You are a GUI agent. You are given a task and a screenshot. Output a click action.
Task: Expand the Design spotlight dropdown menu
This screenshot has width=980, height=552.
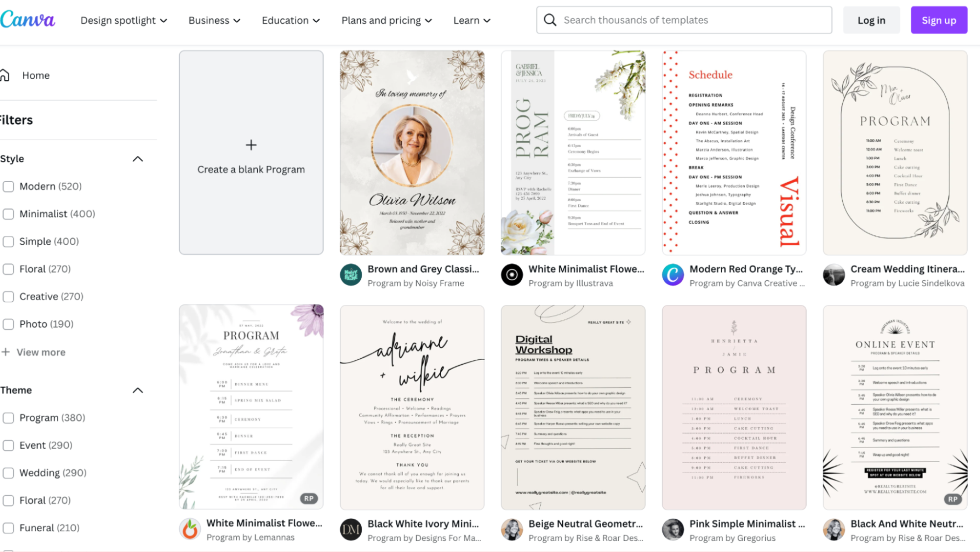[123, 20]
